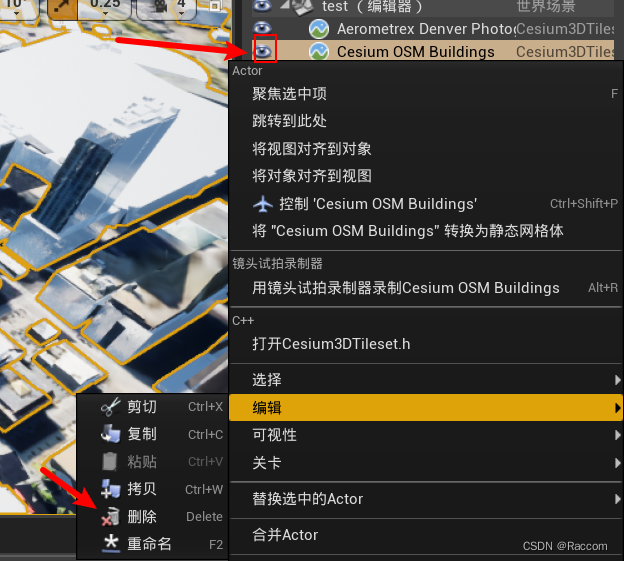Open the rotation snap value 10 dropdown
The width and height of the screenshot is (624, 561).
coord(16,9)
